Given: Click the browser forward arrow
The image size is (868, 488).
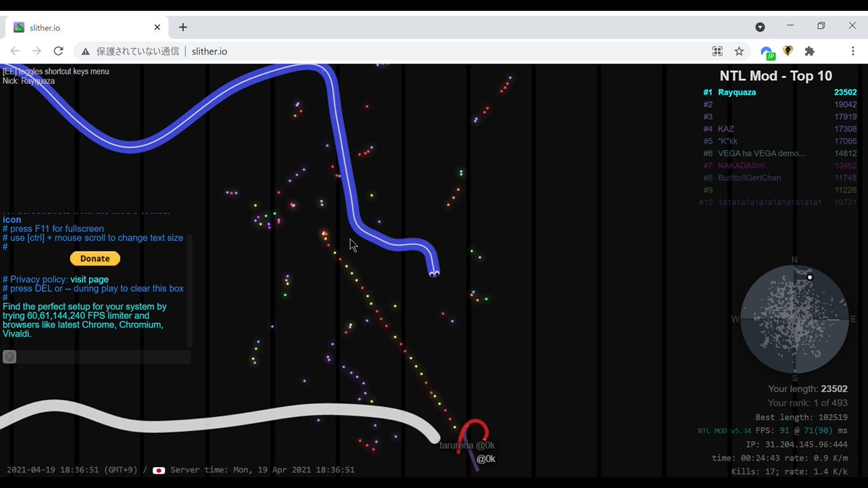Looking at the screenshot, I should tap(37, 51).
